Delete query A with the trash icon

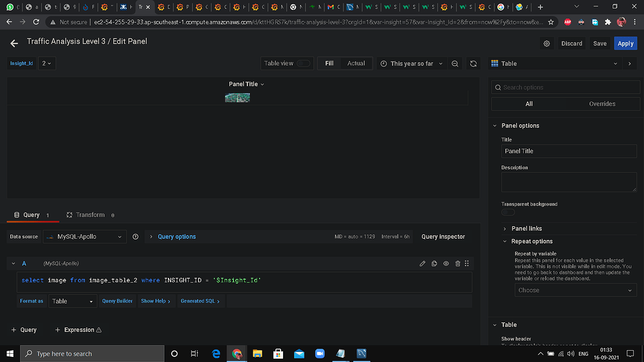click(457, 263)
